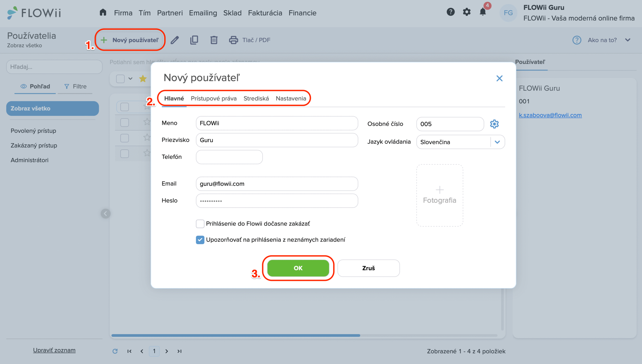642x364 pixels.
Task: Select the Administrátori filter
Action: click(30, 160)
